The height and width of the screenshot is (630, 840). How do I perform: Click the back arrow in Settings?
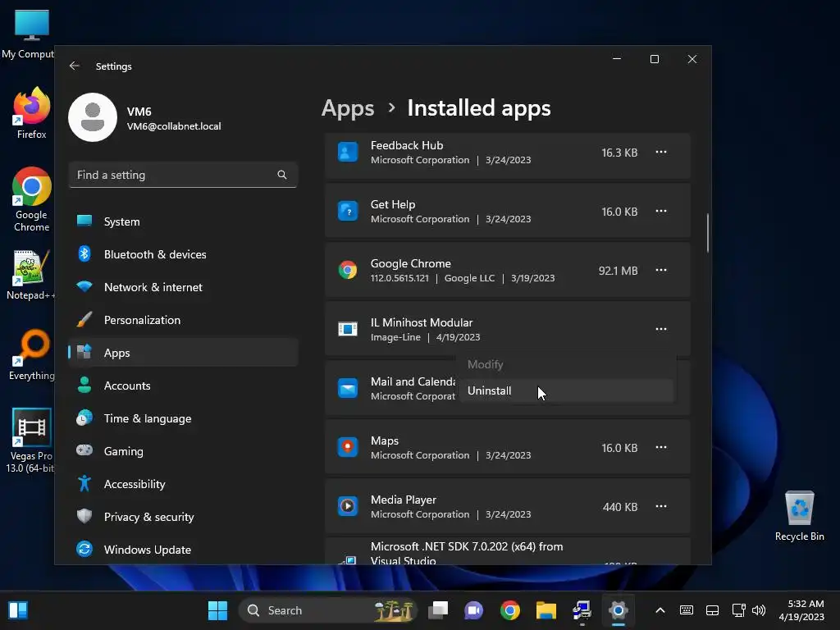coord(75,66)
